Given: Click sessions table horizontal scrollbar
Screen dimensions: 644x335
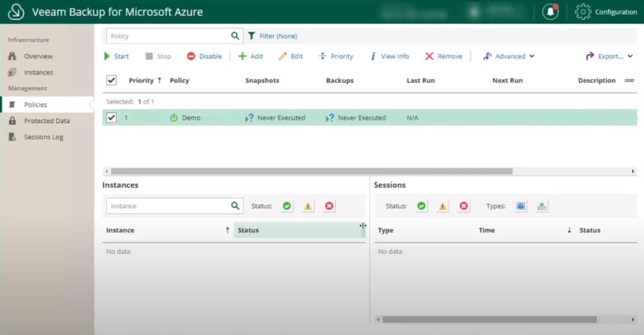Looking at the screenshot, I should (489, 319).
